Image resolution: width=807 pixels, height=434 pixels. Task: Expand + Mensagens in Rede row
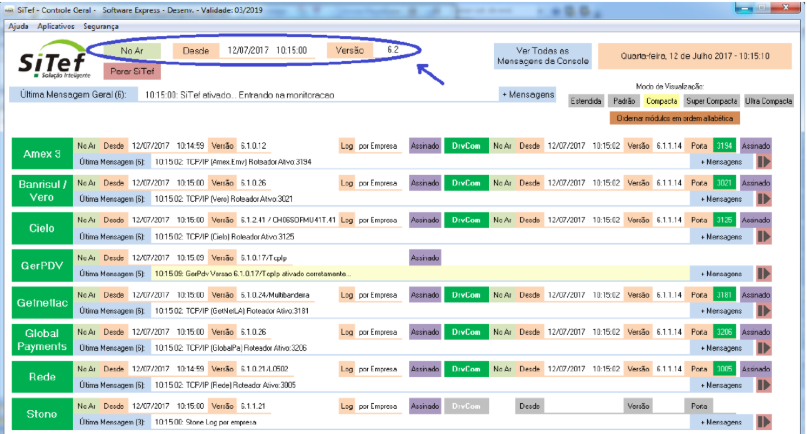pos(722,385)
